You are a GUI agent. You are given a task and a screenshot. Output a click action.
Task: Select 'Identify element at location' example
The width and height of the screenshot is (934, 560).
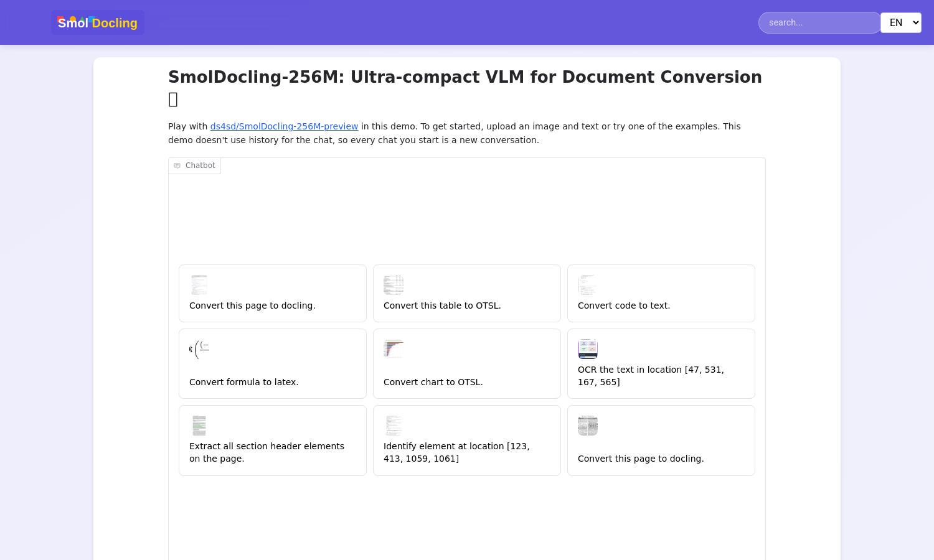pos(467,441)
